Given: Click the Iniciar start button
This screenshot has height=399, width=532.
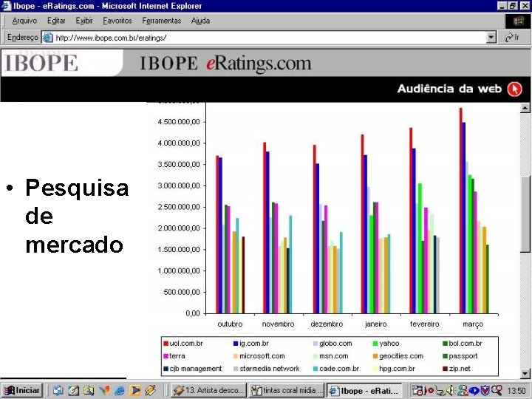Looking at the screenshot, I should pos(21,390).
